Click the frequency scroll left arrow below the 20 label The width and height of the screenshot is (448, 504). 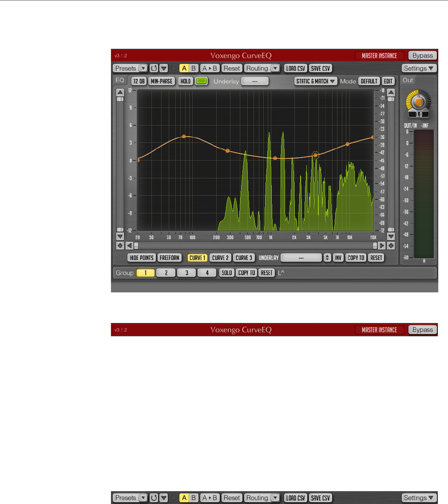tap(129, 246)
